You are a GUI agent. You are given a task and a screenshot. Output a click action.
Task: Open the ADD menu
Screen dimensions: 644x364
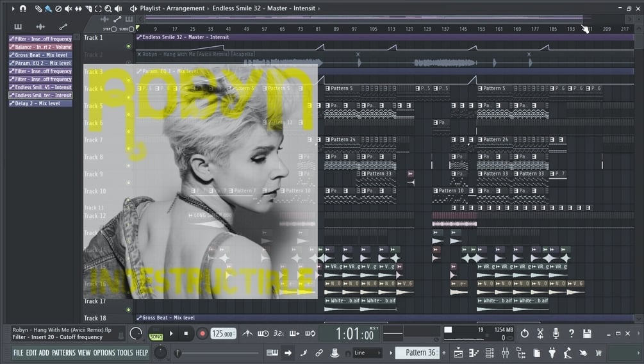click(x=44, y=352)
